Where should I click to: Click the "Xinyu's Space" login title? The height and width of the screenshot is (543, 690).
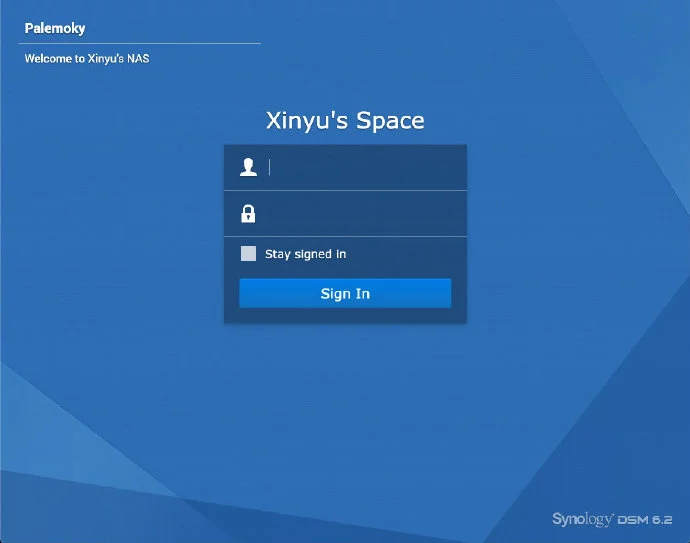[x=345, y=121]
